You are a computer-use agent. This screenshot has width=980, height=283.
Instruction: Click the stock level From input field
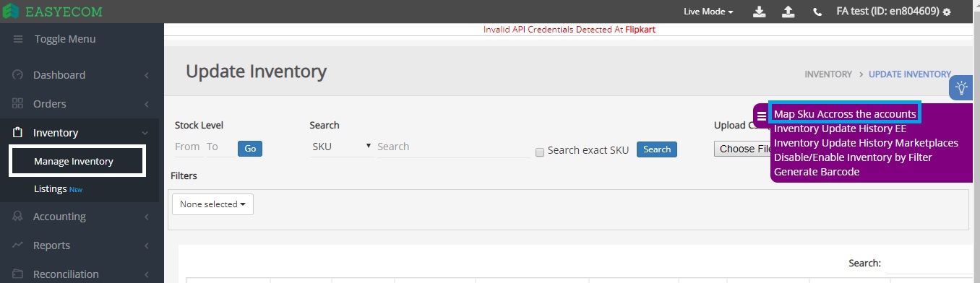[187, 147]
